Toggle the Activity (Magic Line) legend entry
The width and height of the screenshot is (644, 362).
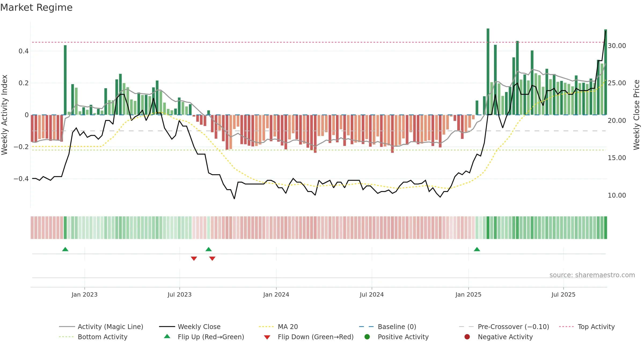tap(101, 327)
